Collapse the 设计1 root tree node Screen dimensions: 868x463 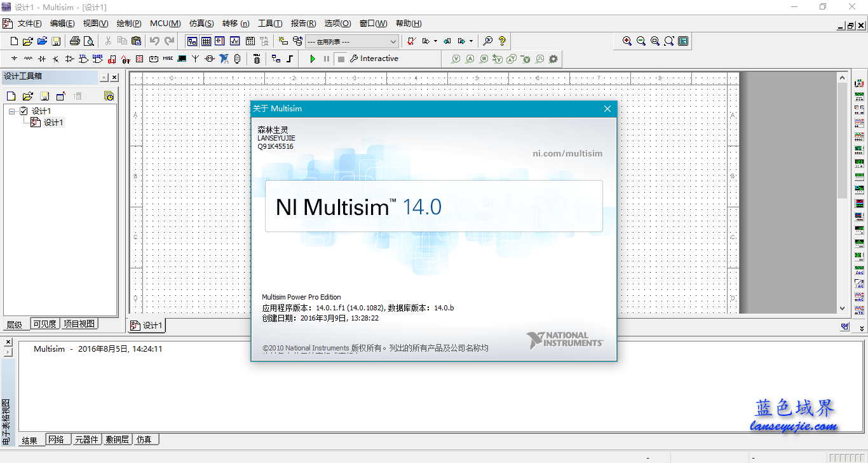pyautogui.click(x=12, y=111)
